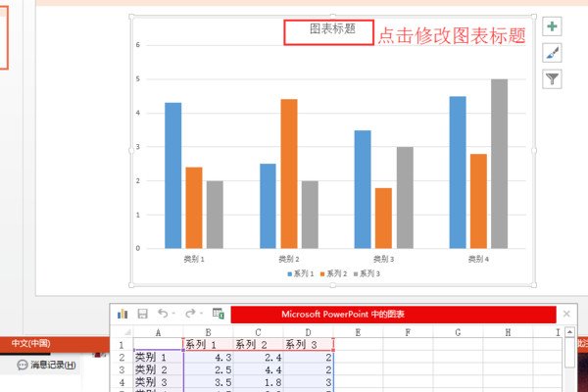Select column C header in data sheet
588x392 pixels.
point(258,332)
